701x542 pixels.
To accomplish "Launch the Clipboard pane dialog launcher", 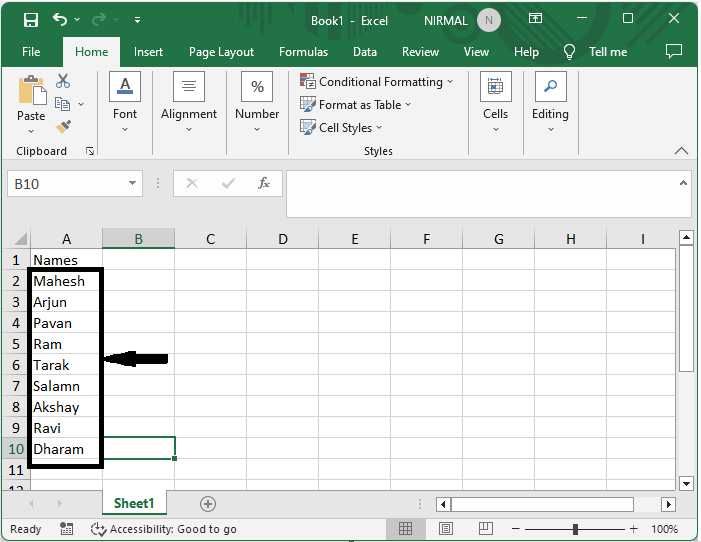I will click(90, 151).
